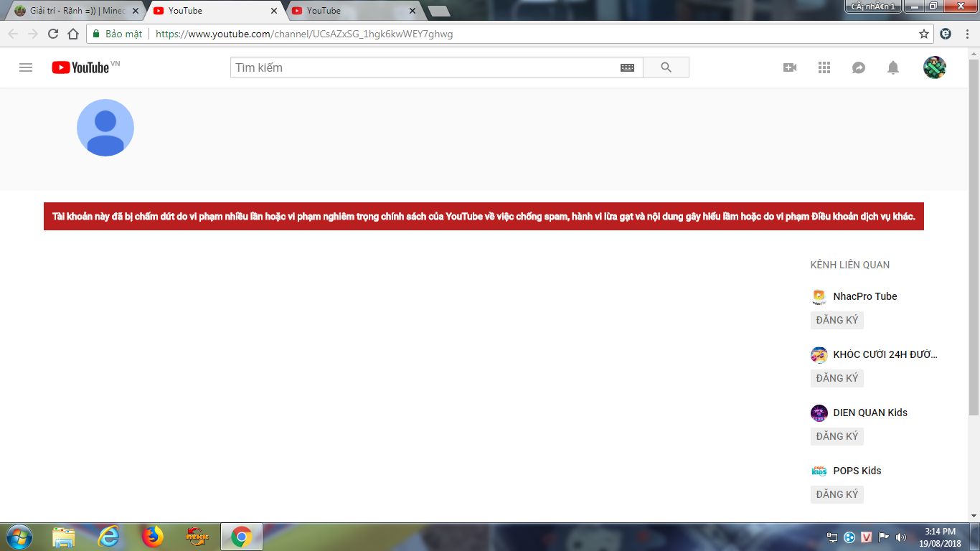Open the game icon next to Firefox
The image size is (980, 551).
pos(197,537)
